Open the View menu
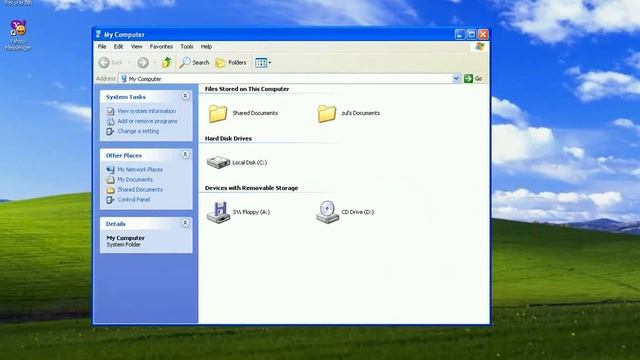 [136, 47]
